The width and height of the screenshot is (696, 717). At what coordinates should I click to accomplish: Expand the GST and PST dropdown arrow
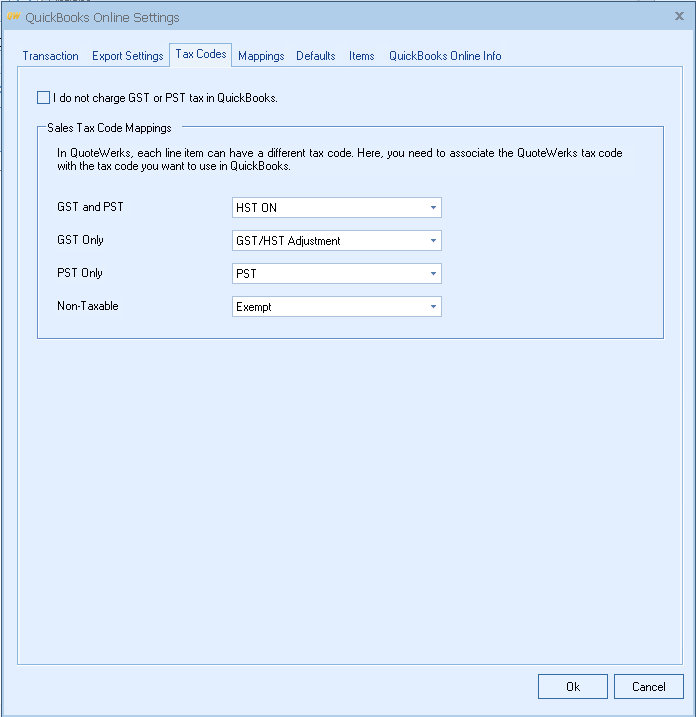[433, 208]
